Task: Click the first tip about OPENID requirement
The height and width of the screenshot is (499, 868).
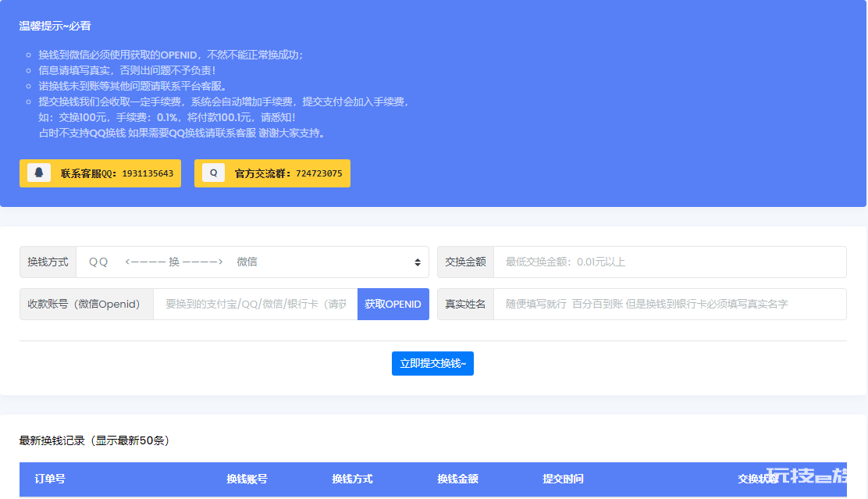Action: [x=170, y=55]
